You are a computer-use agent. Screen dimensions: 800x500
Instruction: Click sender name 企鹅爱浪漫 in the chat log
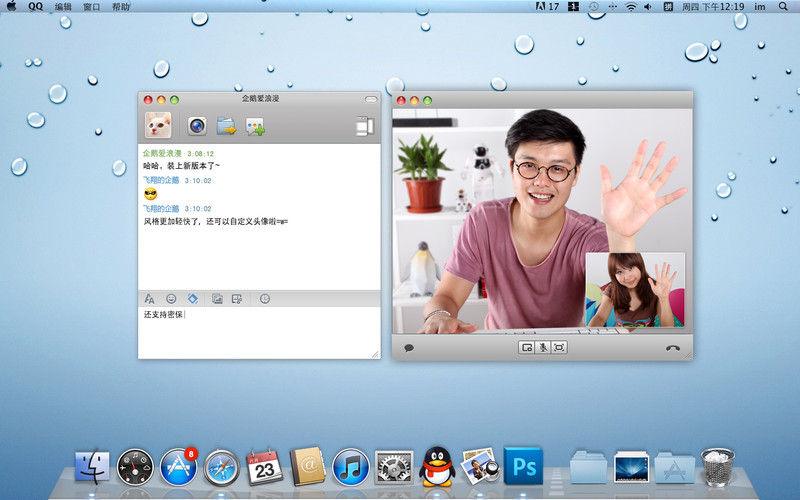[x=162, y=153]
